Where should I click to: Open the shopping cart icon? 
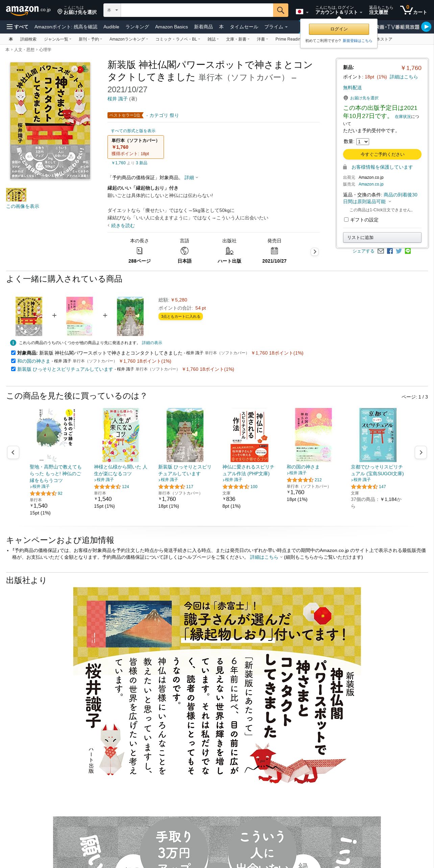pyautogui.click(x=413, y=10)
